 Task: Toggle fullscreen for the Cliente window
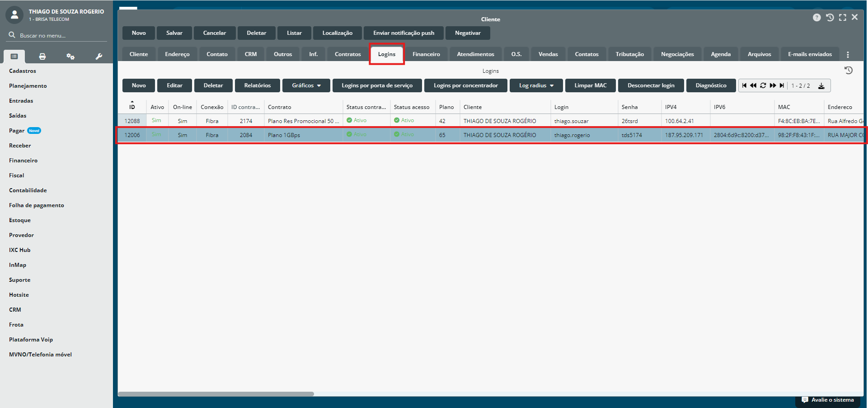(x=842, y=18)
